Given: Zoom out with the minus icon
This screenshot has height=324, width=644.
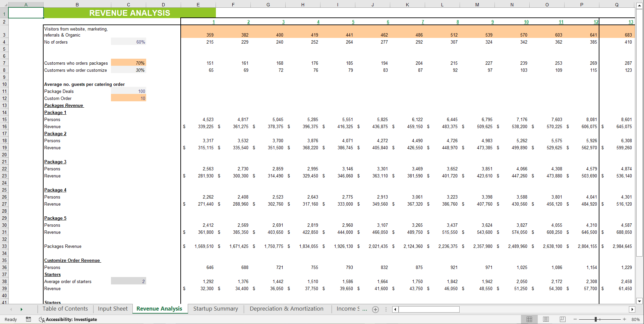Looking at the screenshot, I should pos(575,319).
